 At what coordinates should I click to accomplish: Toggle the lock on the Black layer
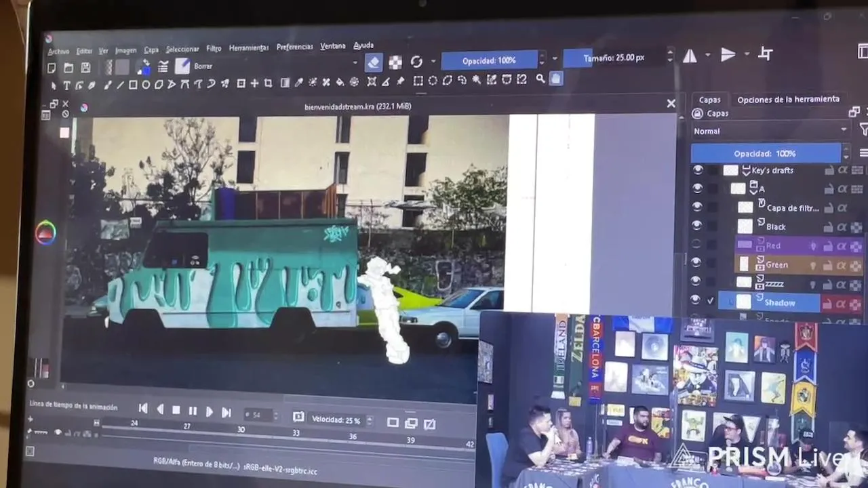pos(829,227)
